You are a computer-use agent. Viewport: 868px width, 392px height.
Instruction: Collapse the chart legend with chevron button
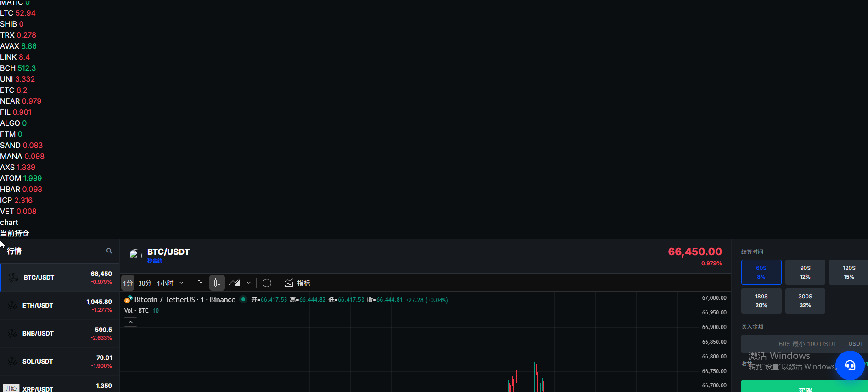(x=131, y=322)
